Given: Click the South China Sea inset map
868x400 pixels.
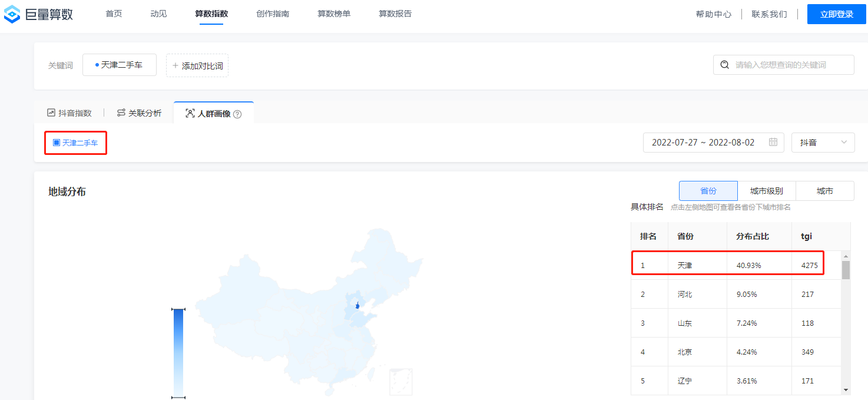Looking at the screenshot, I should (401, 382).
